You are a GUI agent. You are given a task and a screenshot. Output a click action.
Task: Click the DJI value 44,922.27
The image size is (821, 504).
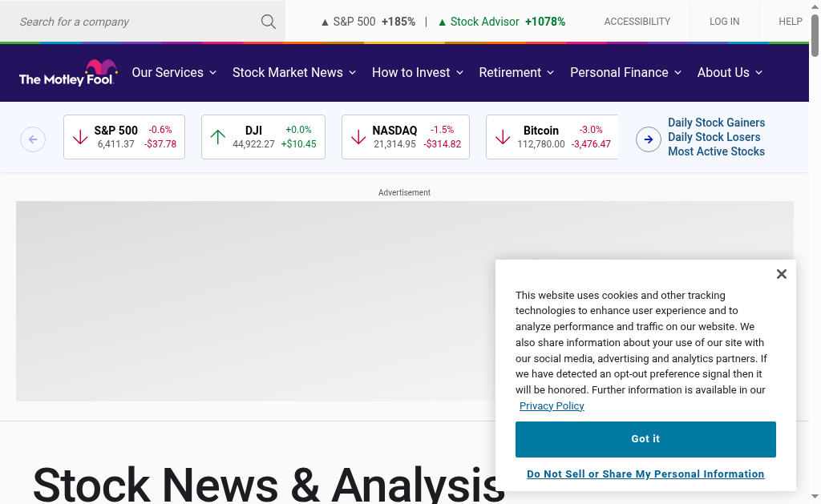tap(253, 144)
